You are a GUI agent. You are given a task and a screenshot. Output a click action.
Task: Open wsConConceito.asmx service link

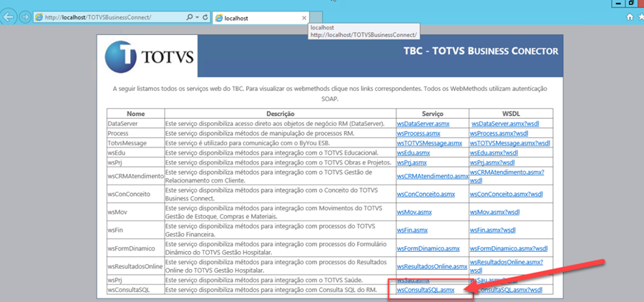pyautogui.click(x=426, y=195)
